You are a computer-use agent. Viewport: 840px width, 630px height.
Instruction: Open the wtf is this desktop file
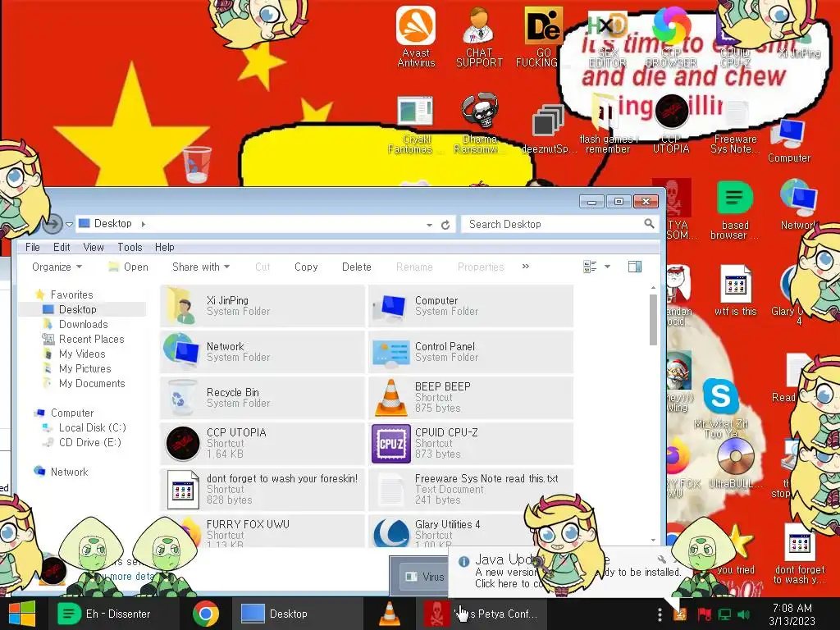point(736,290)
